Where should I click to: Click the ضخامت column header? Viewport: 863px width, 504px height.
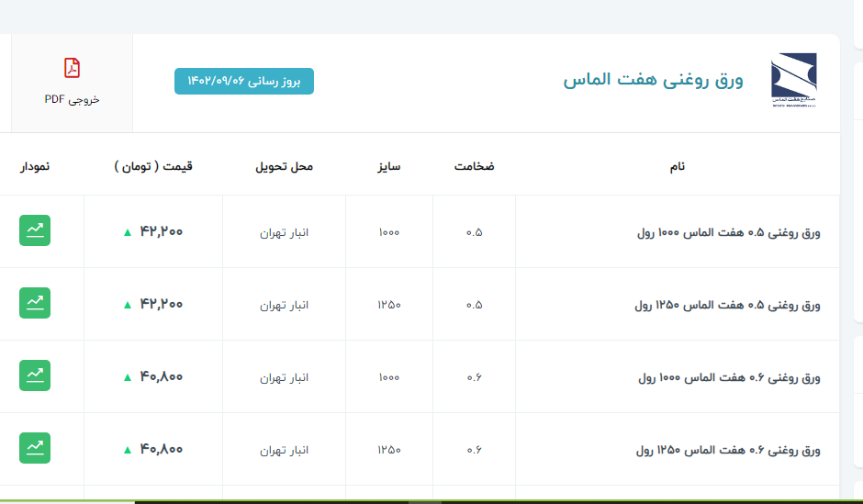point(474,166)
